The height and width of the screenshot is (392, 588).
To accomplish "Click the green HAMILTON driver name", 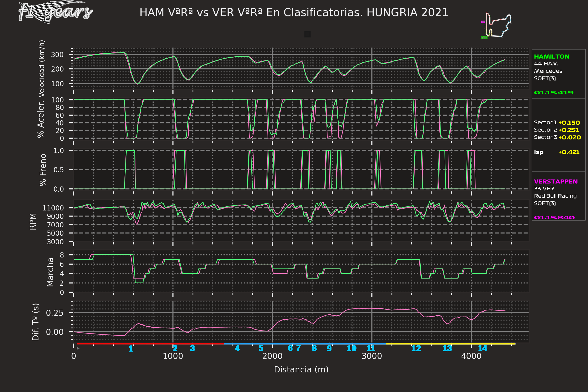I will pyautogui.click(x=551, y=57).
